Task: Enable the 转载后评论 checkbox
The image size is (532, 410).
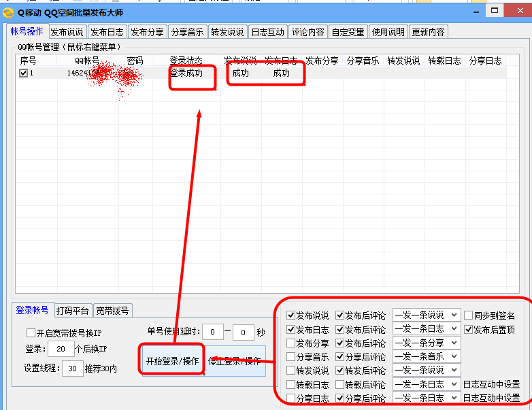Action: pos(339,384)
